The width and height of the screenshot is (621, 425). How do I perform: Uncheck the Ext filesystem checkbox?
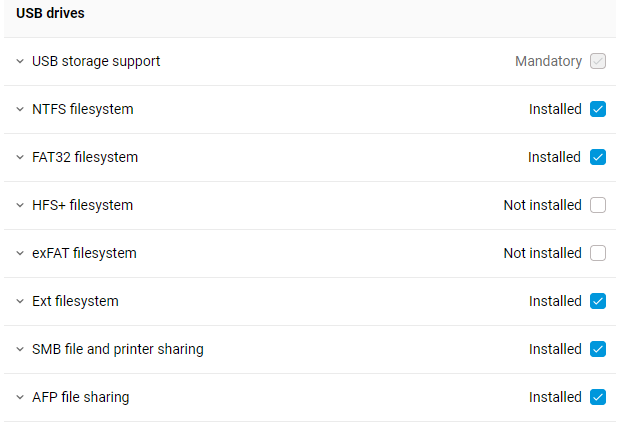pos(598,301)
